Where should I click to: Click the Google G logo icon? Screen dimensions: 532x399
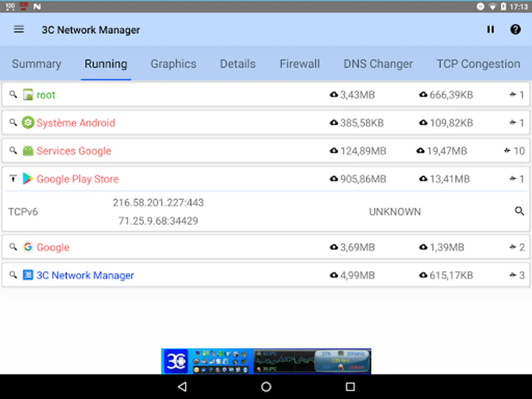click(x=28, y=247)
